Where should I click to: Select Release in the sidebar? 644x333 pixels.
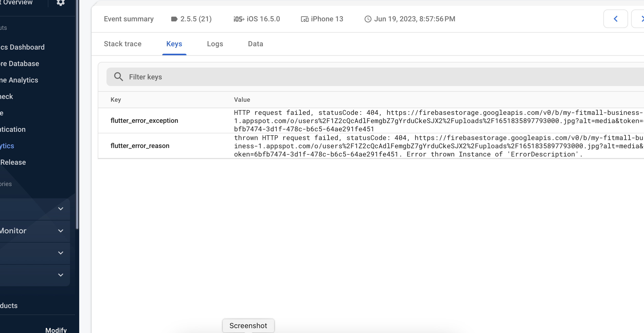click(13, 162)
